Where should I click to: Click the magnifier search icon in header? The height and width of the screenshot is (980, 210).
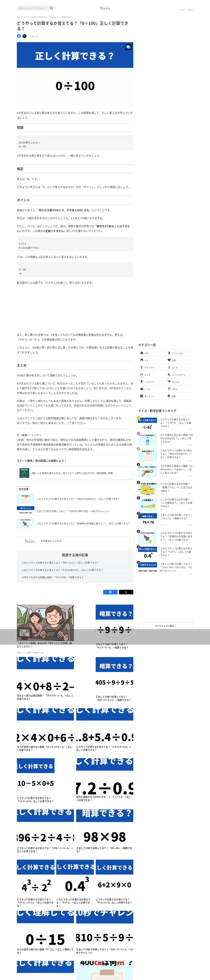[x=52, y=8]
